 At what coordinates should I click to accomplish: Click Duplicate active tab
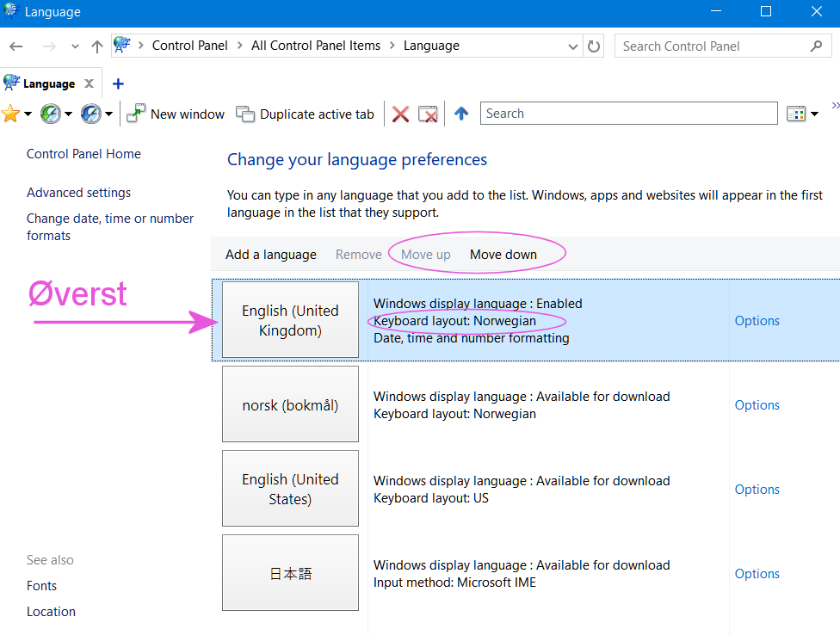(305, 114)
